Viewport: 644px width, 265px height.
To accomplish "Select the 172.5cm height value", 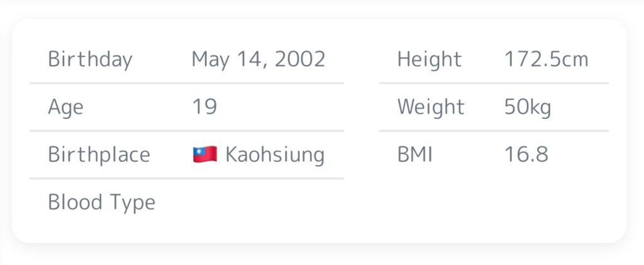I will click(x=546, y=60).
